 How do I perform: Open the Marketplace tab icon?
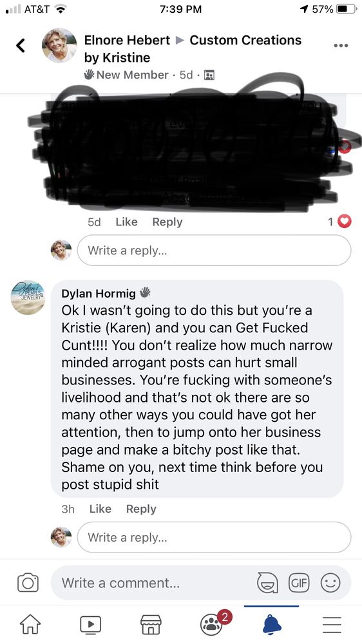(x=151, y=625)
